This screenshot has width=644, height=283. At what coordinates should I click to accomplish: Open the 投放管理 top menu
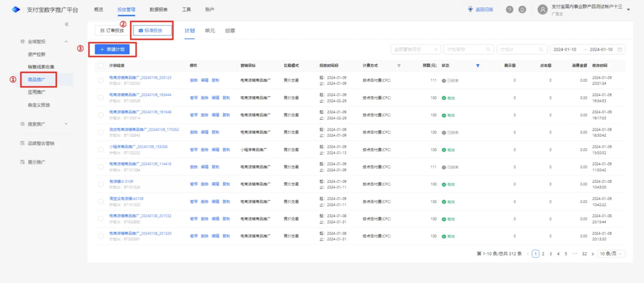(x=126, y=9)
